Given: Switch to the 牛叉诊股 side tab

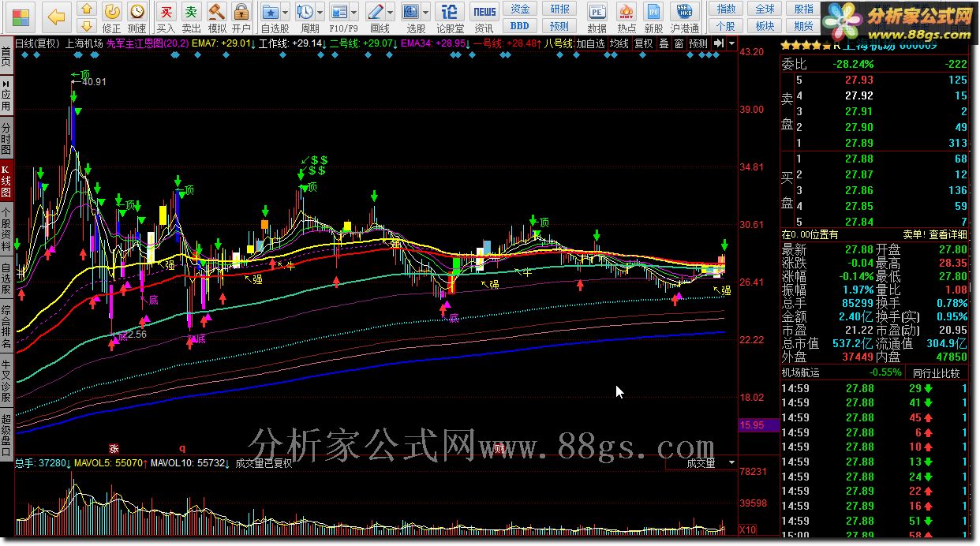Looking at the screenshot, I should 6,382.
